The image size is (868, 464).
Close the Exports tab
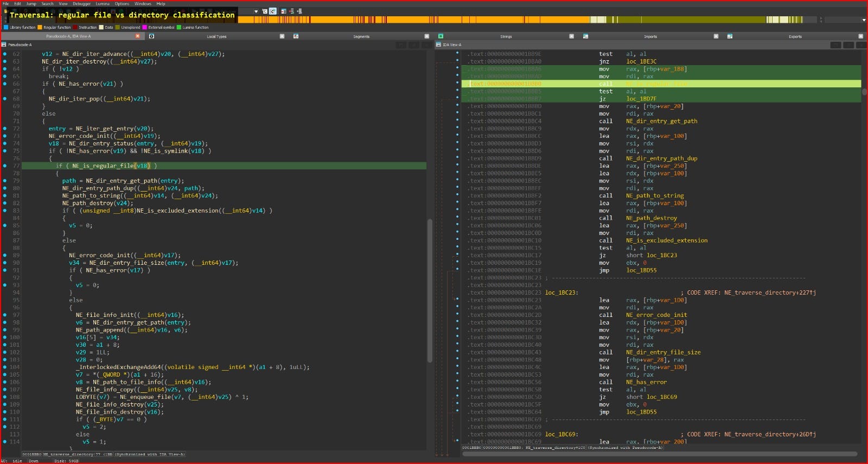[x=860, y=36]
